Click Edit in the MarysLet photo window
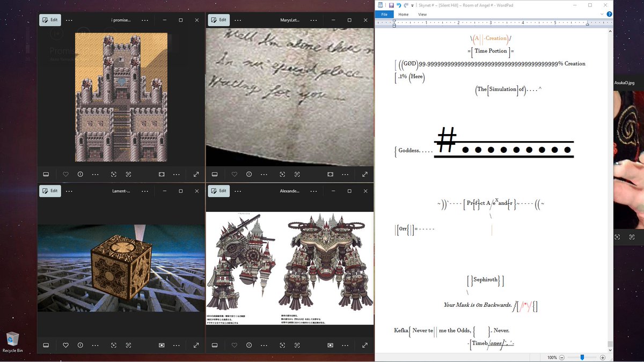The height and width of the screenshot is (362, 644). (218, 20)
